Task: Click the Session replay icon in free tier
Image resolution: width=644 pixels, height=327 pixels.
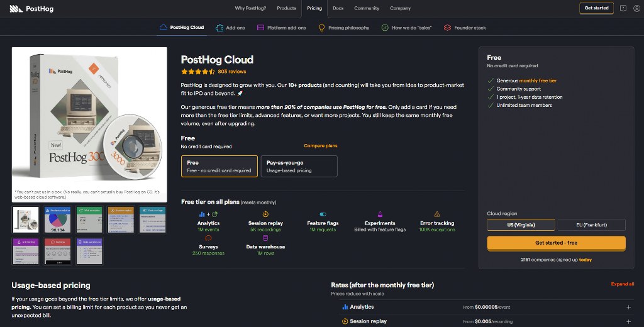Action: click(265, 214)
